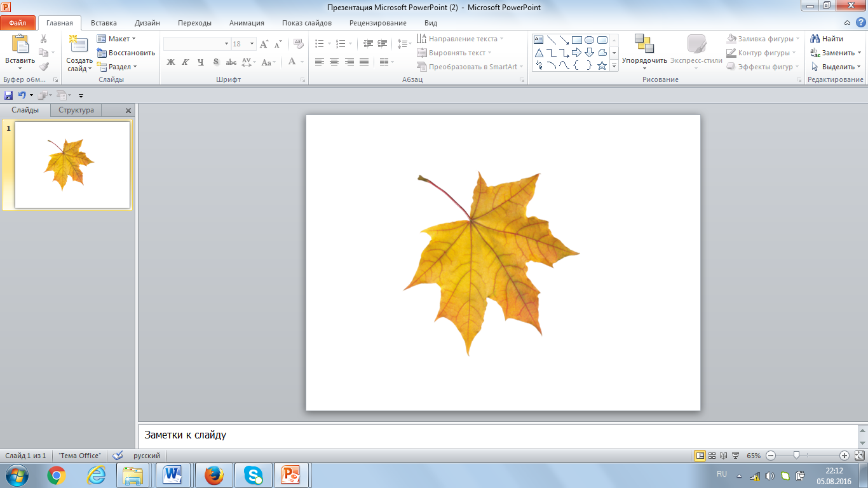Image resolution: width=868 pixels, height=488 pixels.
Task: Align text right in the Абзац group
Action: pos(349,62)
